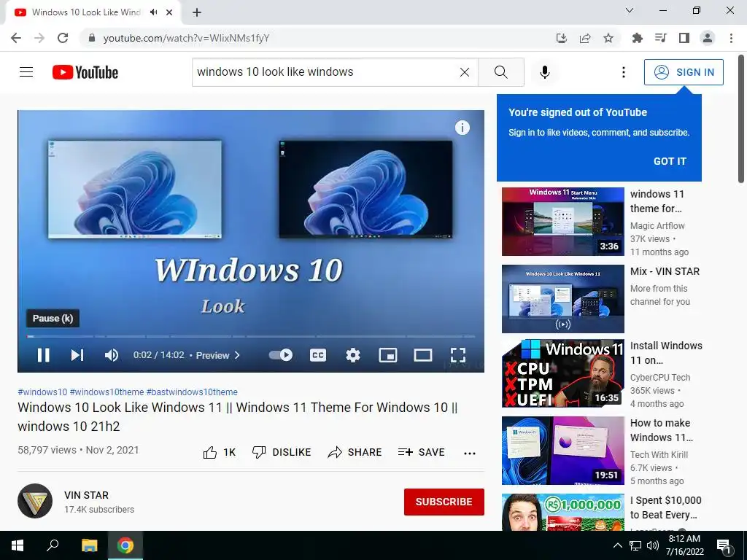Open #windows10 hashtag link
The width and height of the screenshot is (747, 560).
pos(42,392)
